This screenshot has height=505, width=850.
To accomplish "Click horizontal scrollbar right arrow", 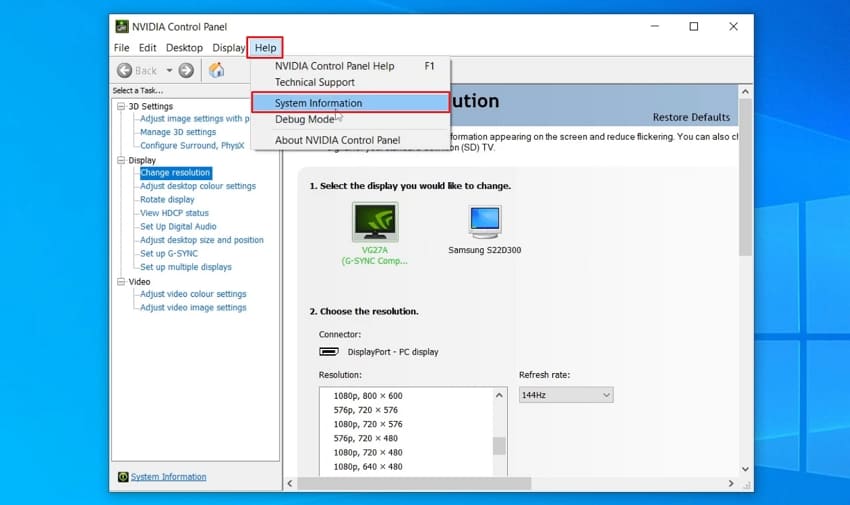I will (x=731, y=483).
